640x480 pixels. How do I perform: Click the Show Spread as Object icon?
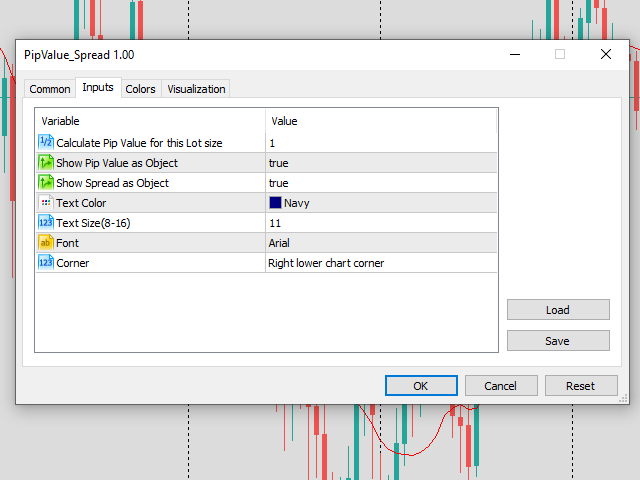tap(46, 182)
